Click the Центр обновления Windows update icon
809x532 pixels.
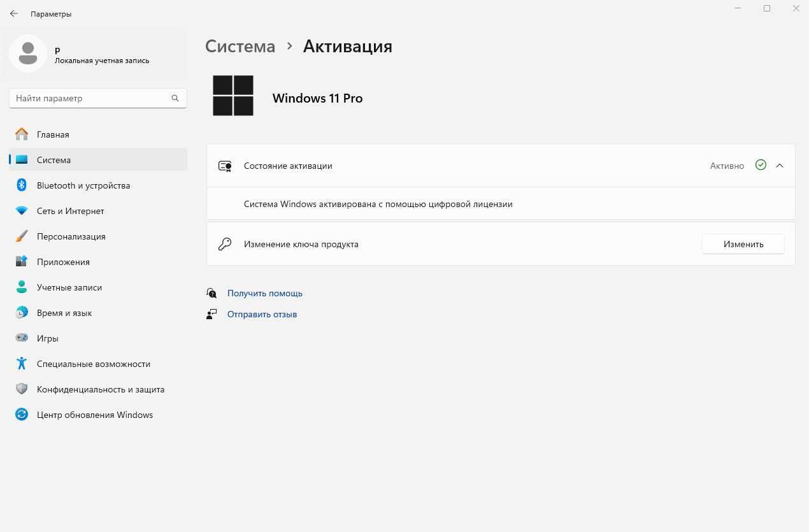(22, 415)
